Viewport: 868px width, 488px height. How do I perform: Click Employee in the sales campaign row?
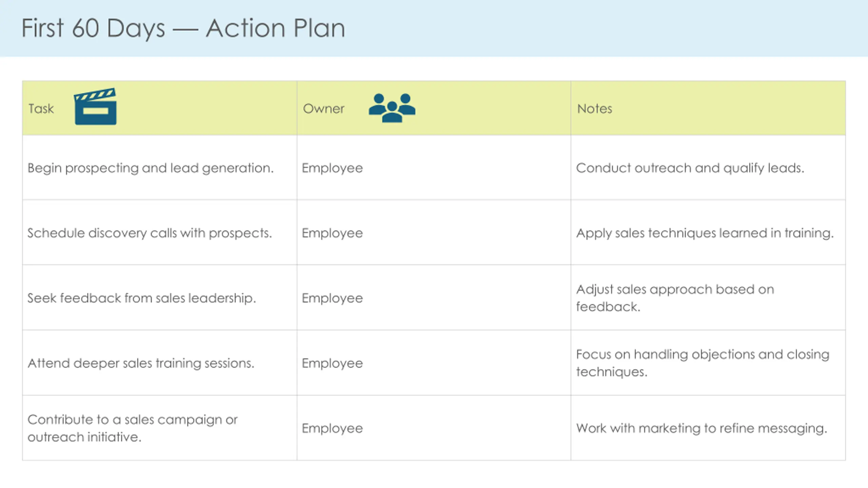coord(332,429)
